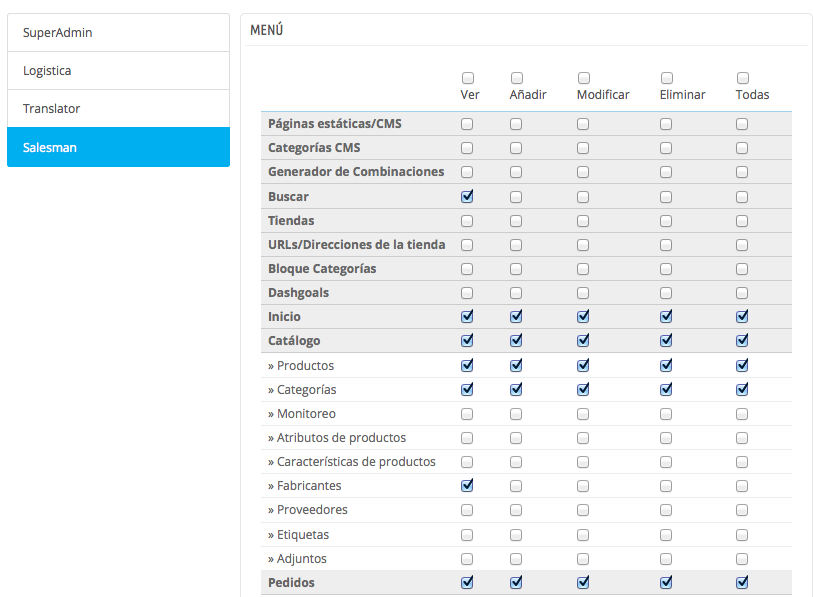Uncheck Modificar permission for Categorías
The image size is (813, 597).
tap(583, 390)
